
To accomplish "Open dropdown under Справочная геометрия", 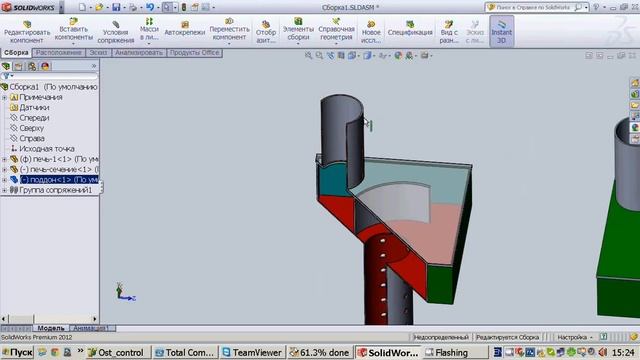I will click(x=336, y=44).
